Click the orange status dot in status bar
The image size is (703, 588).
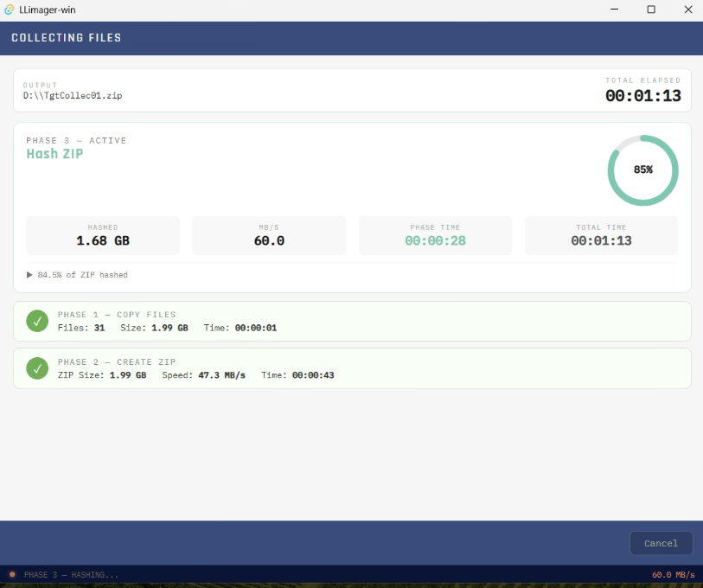(12, 574)
